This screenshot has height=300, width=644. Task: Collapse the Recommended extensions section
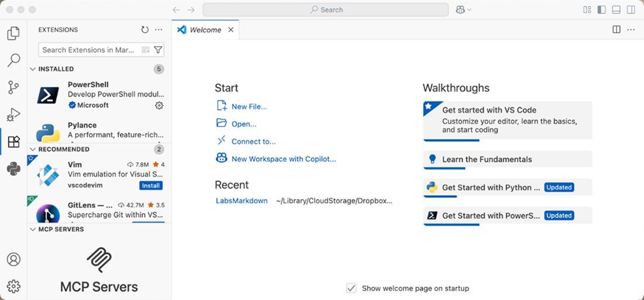point(33,149)
